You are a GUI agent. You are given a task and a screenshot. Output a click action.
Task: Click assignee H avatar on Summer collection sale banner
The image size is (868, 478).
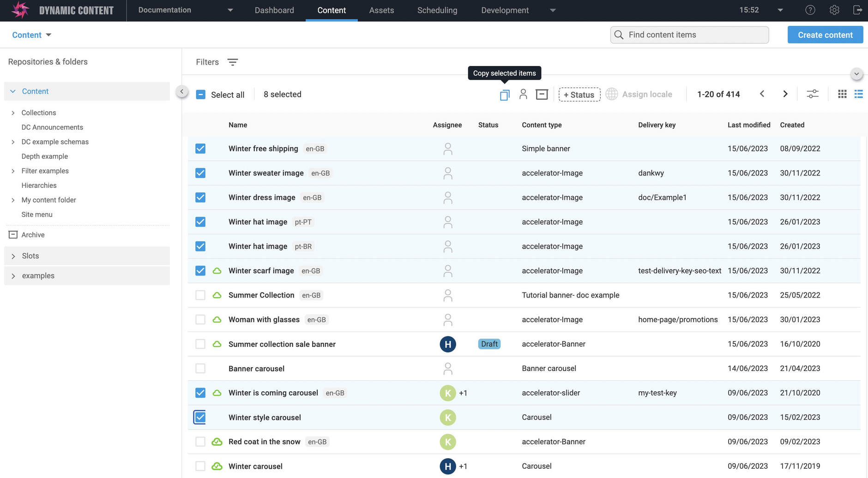[x=448, y=344]
